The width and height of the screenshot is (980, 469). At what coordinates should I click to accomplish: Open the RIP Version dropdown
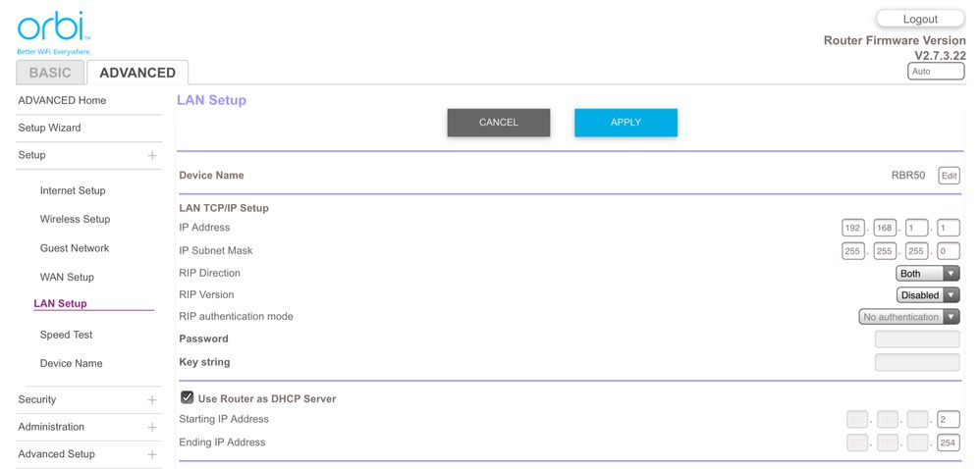927,295
